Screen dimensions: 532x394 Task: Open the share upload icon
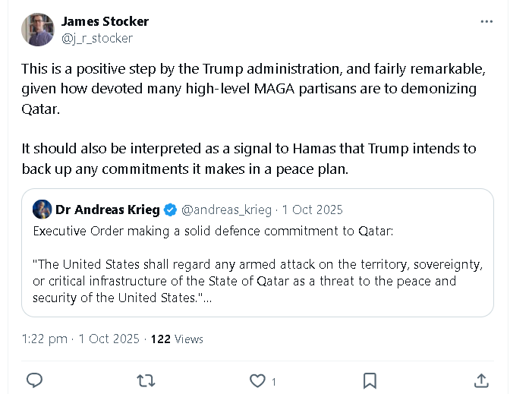[x=481, y=380]
